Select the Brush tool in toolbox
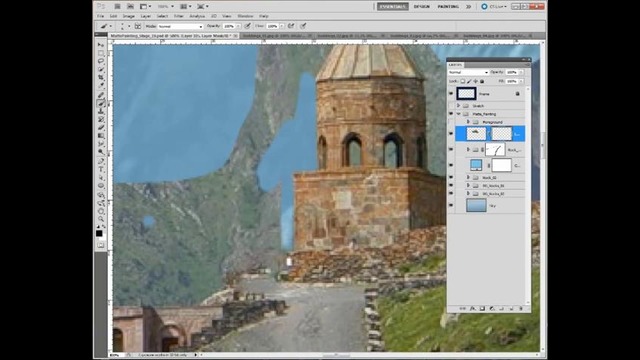Screen dimensions: 640x360 [x=101, y=103]
